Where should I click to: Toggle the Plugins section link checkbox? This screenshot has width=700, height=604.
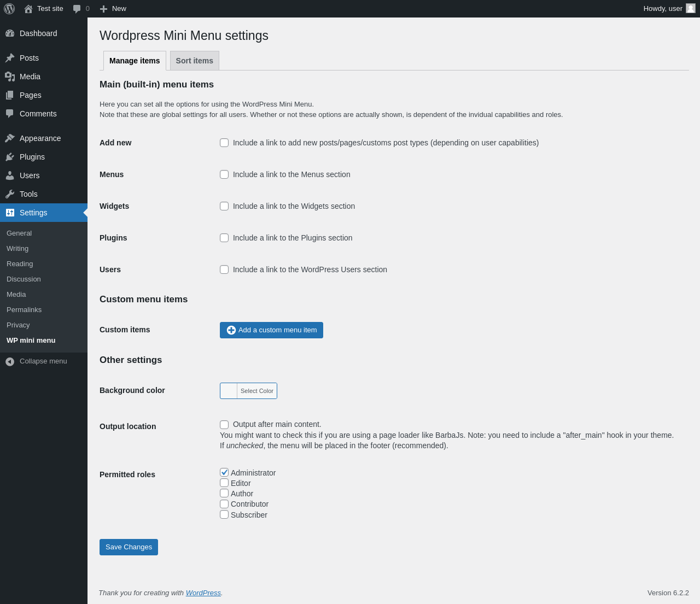click(224, 238)
